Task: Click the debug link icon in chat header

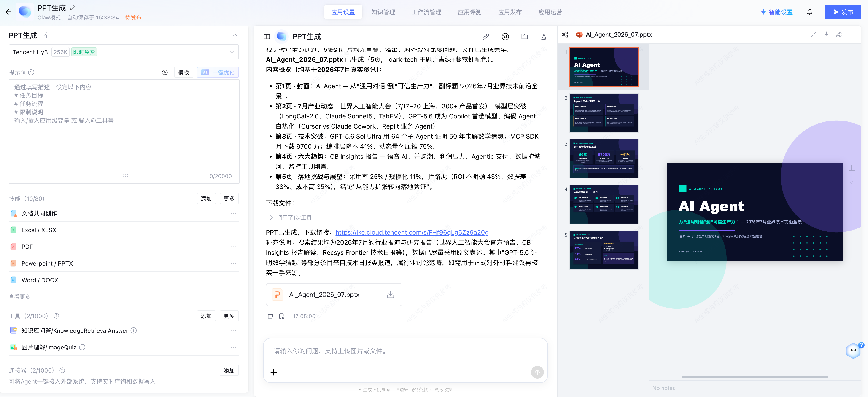Action: coord(486,37)
